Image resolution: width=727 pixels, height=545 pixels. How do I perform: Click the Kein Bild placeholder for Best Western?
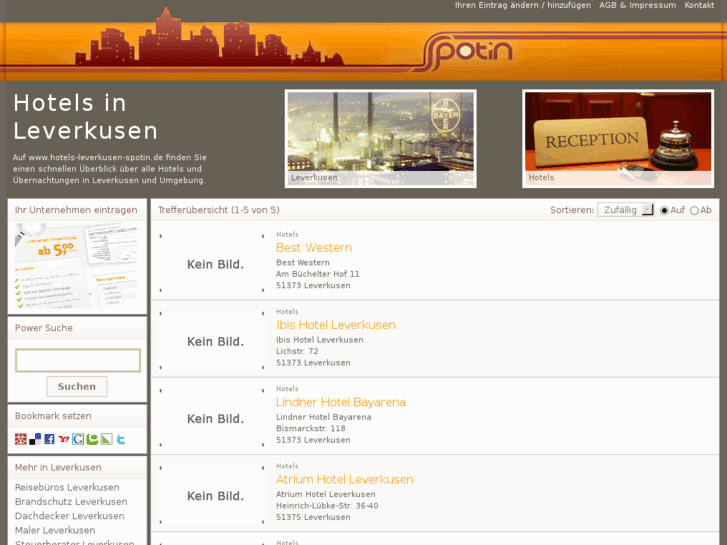(212, 264)
